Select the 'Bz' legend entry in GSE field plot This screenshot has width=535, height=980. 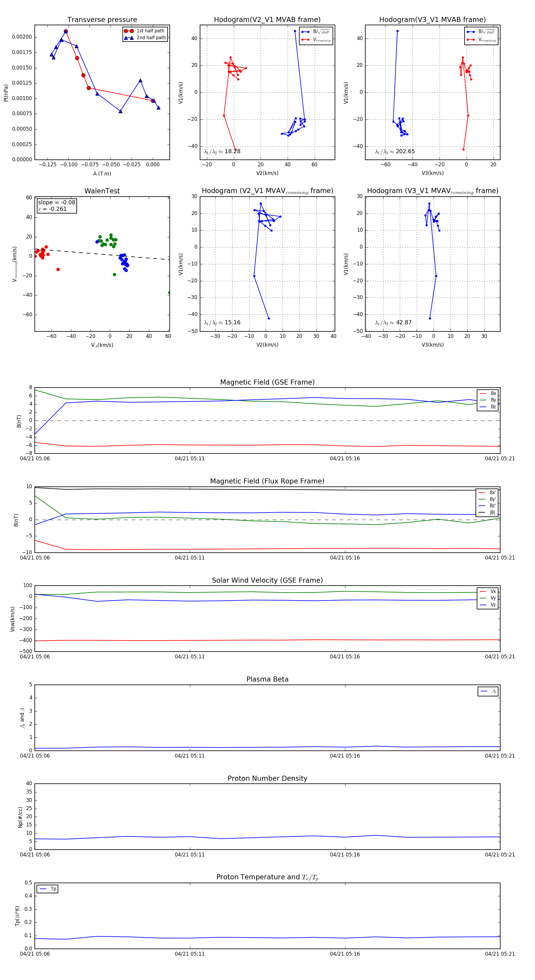click(488, 407)
